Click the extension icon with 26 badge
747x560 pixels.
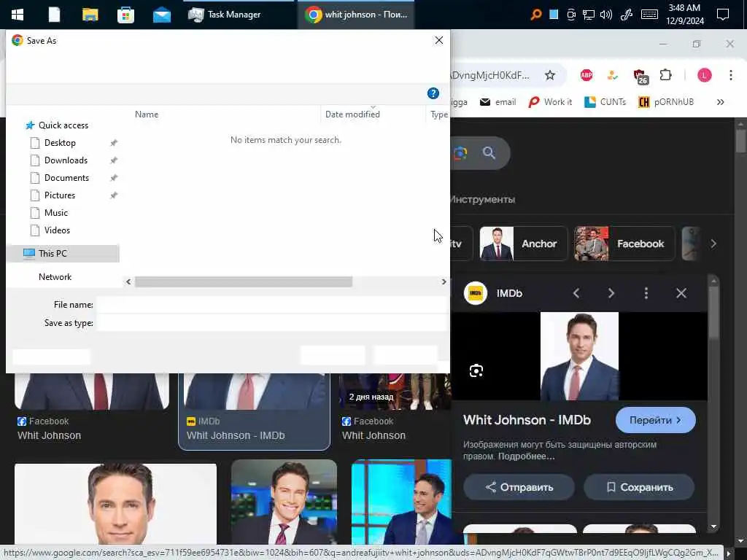640,76
